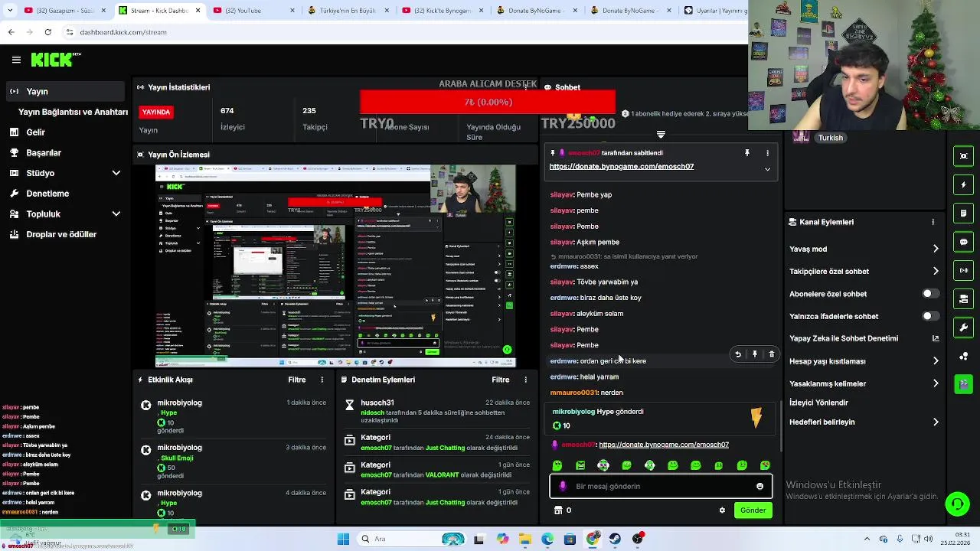980x551 pixels.
Task: Expand the Stüdyo sidebar section
Action: coord(116,173)
